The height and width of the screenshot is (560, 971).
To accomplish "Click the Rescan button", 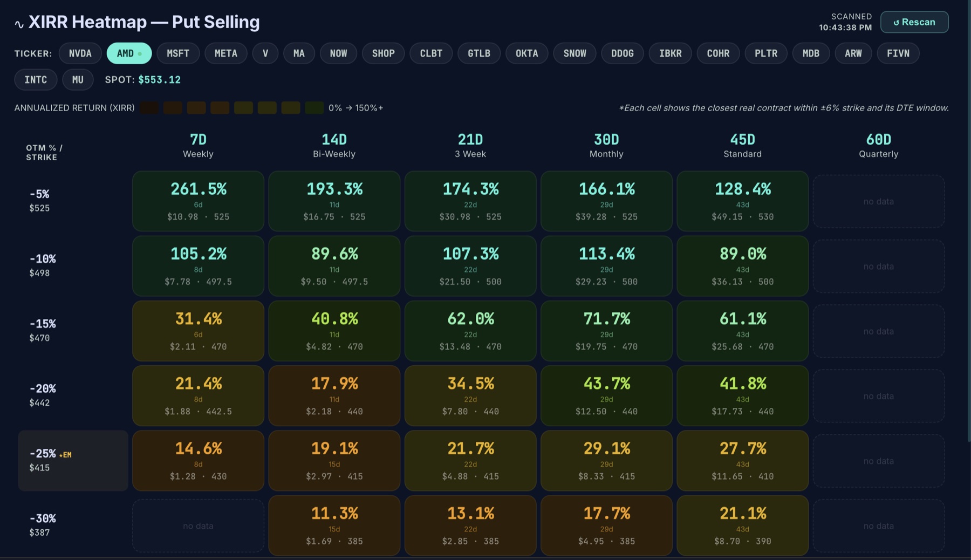I will [x=914, y=22].
